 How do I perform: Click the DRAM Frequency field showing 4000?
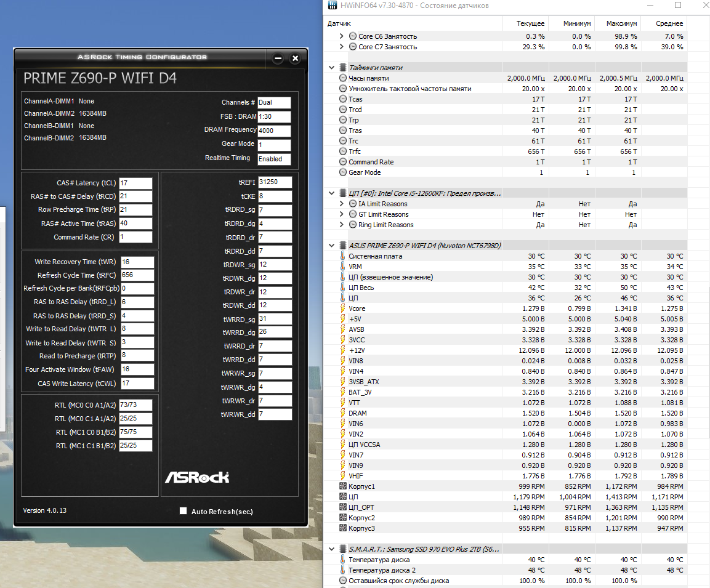tap(274, 131)
